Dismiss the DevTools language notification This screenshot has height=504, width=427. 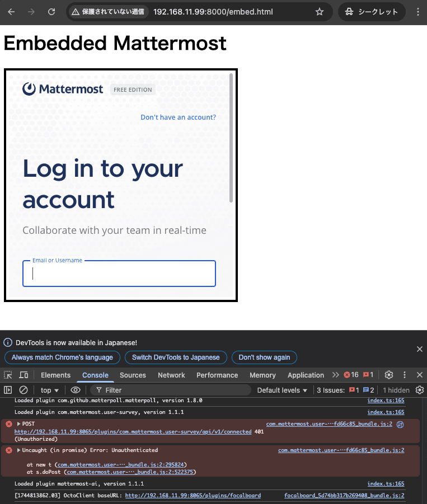coord(420,349)
